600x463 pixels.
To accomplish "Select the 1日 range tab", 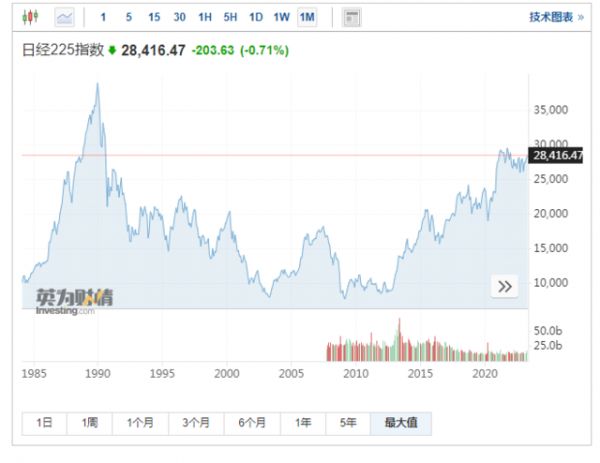I will pyautogui.click(x=45, y=423).
